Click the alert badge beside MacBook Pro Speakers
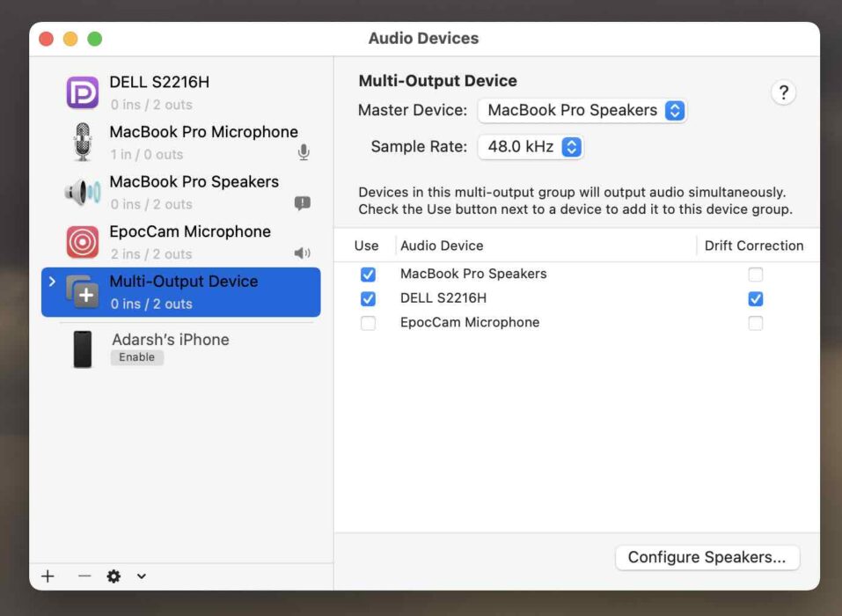The height and width of the screenshot is (616, 842). pos(302,203)
